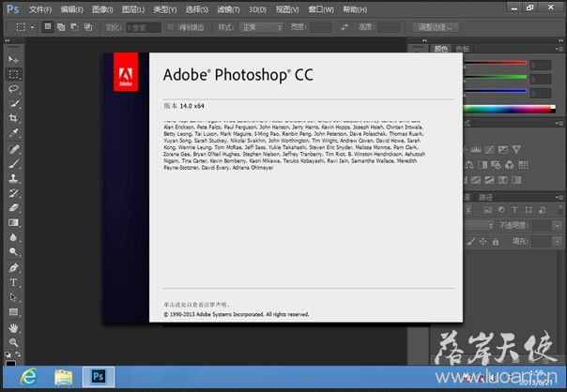Image resolution: width=567 pixels, height=392 pixels.
Task: Open File Explorer from taskbar
Action: 63,377
